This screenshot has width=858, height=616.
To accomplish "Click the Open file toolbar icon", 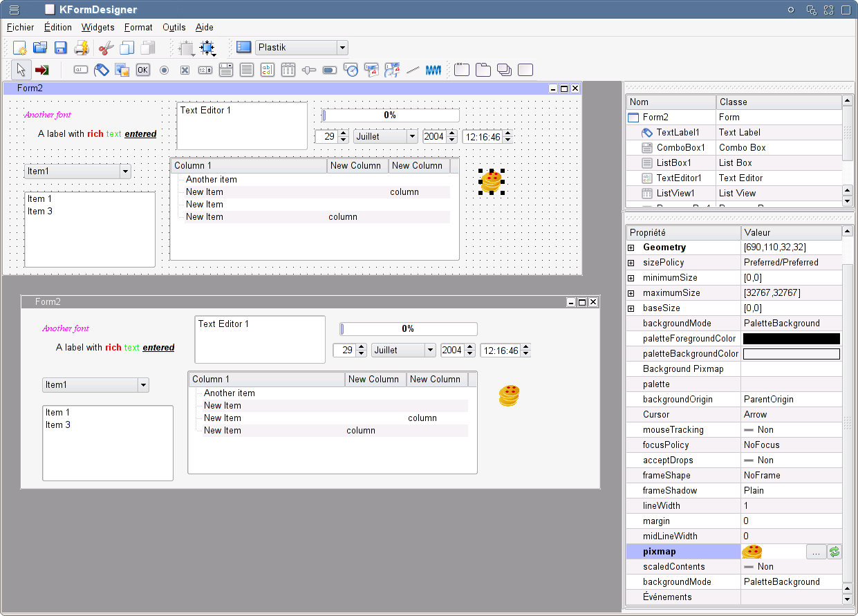I will point(40,48).
